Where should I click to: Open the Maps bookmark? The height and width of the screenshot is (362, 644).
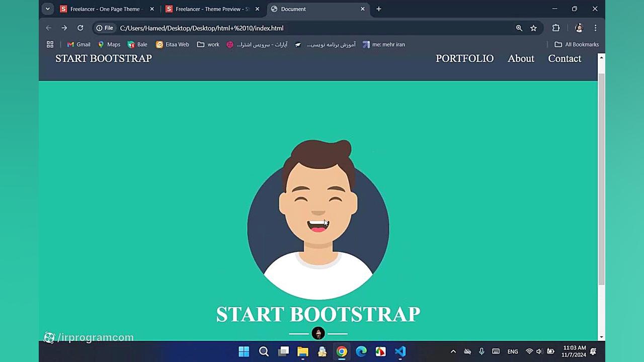coord(109,44)
